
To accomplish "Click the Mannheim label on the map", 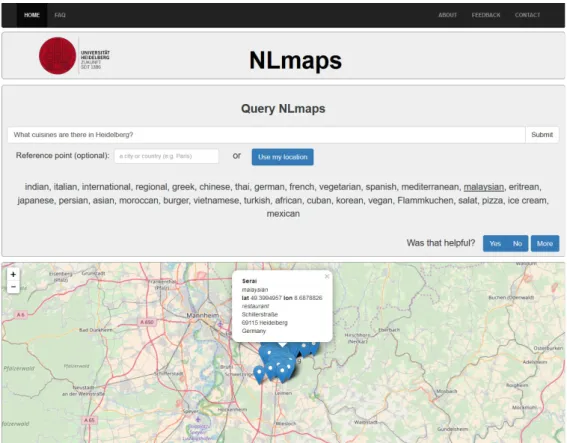I will (202, 315).
